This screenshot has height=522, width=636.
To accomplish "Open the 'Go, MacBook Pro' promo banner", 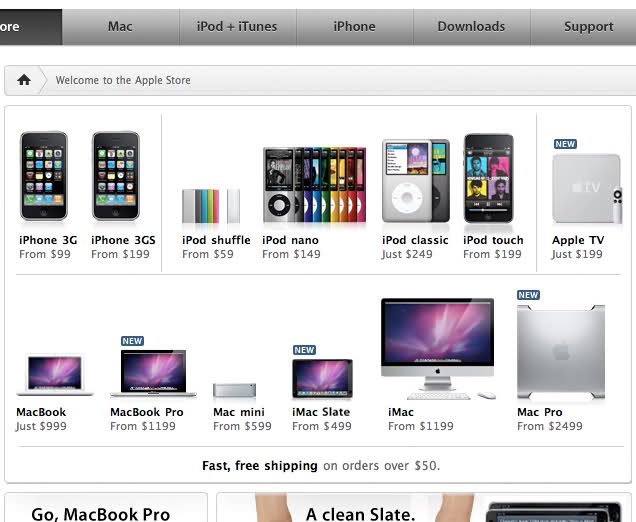I will (x=106, y=507).
